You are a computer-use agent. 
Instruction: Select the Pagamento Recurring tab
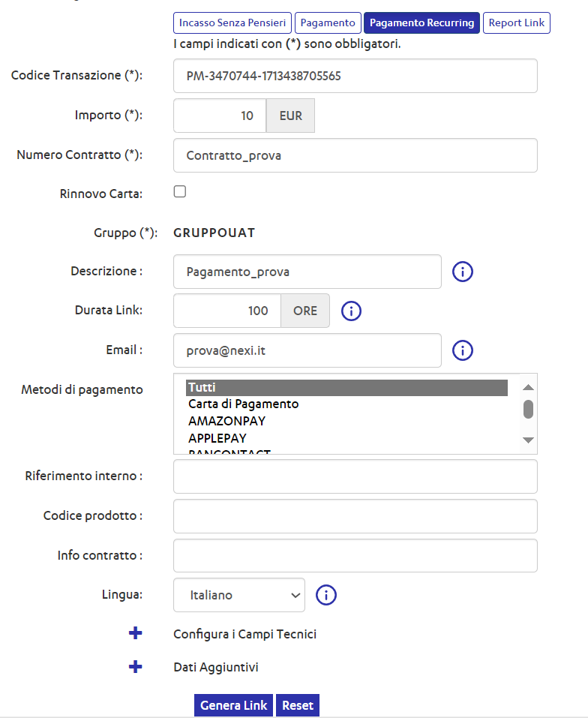pyautogui.click(x=422, y=23)
